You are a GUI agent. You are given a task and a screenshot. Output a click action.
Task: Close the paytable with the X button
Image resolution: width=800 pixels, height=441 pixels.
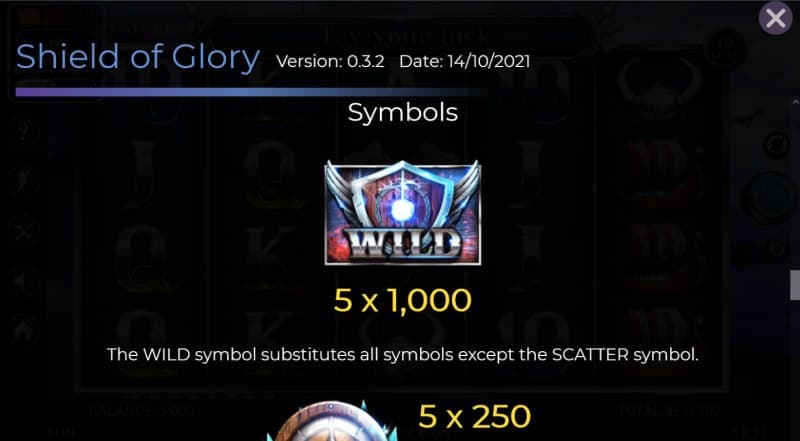click(776, 18)
